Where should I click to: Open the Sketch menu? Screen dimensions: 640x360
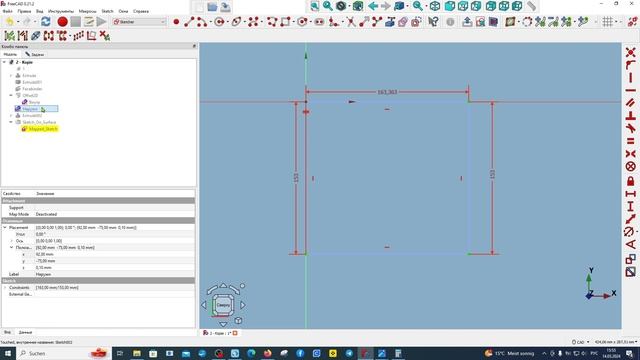107,11
